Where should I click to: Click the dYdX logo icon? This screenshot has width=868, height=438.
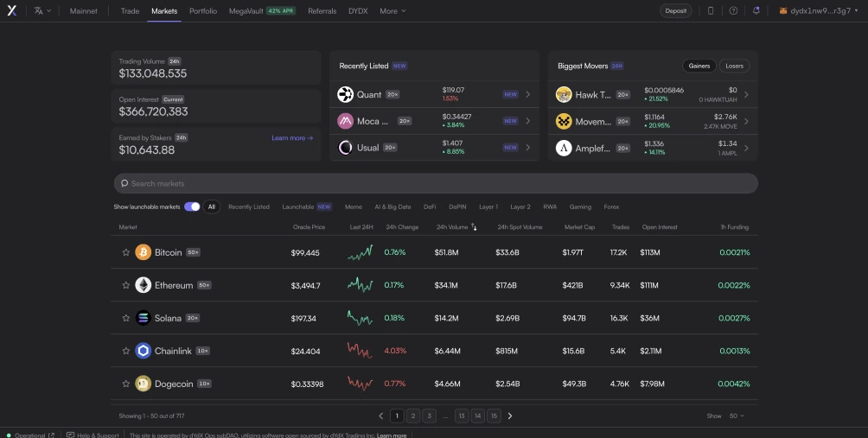click(x=11, y=10)
